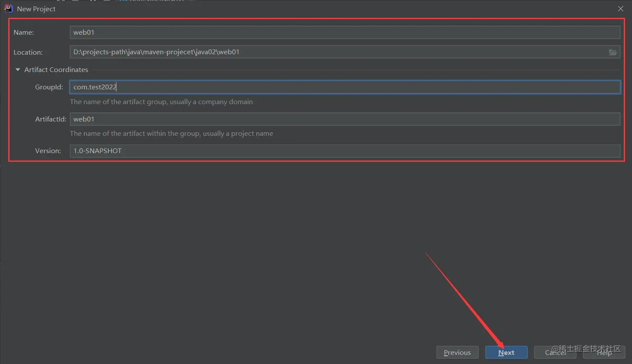
Task: Click the Next button
Action: [x=506, y=352]
